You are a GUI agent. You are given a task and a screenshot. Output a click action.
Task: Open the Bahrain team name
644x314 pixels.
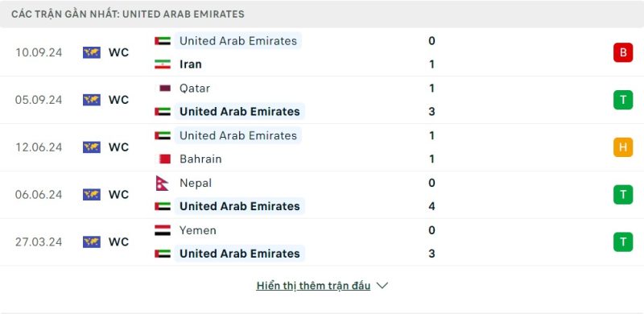click(x=200, y=159)
